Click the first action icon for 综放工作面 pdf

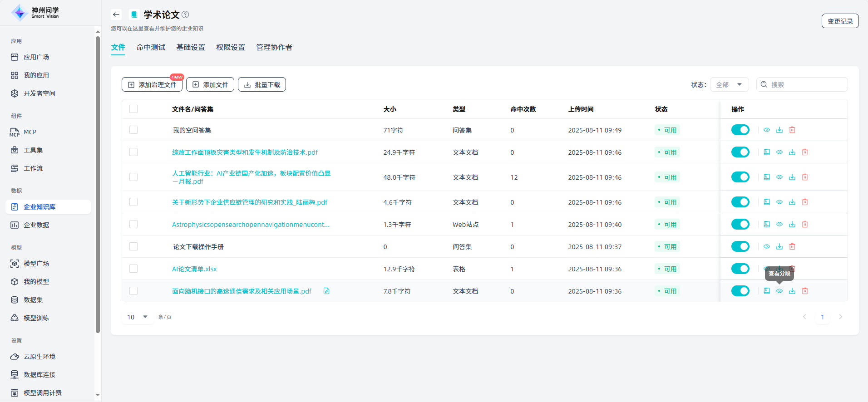coord(767,152)
